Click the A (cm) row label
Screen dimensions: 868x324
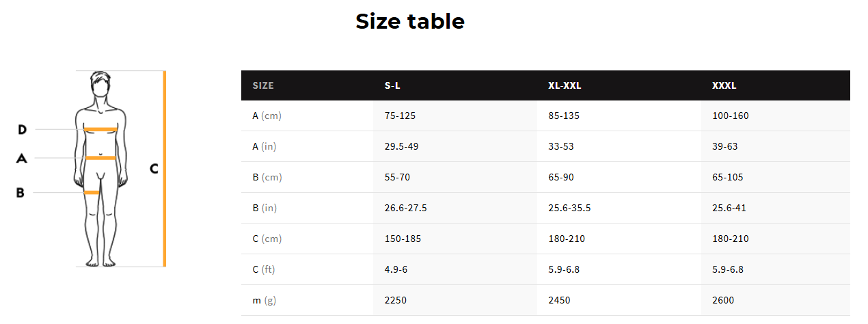[x=267, y=116]
